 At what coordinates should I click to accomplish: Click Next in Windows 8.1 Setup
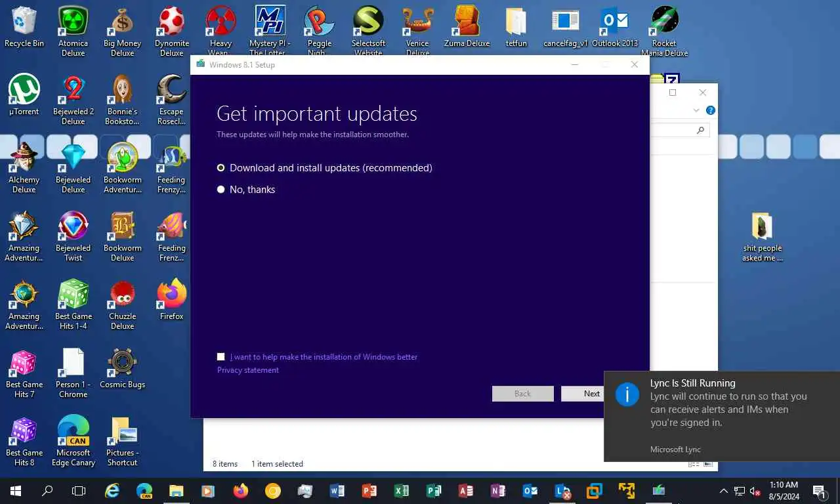(583, 394)
